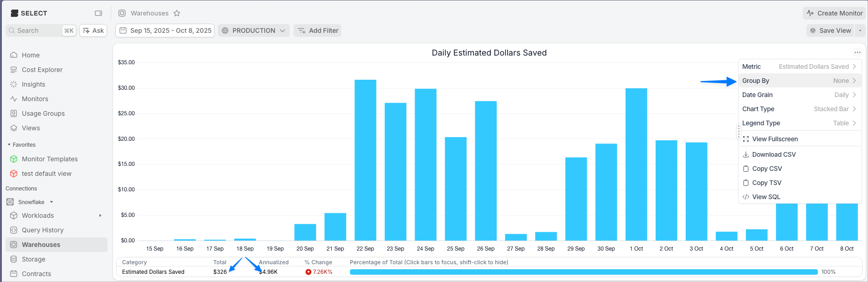The width and height of the screenshot is (868, 282).
Task: Click the Create Monitor button
Action: coord(834,13)
